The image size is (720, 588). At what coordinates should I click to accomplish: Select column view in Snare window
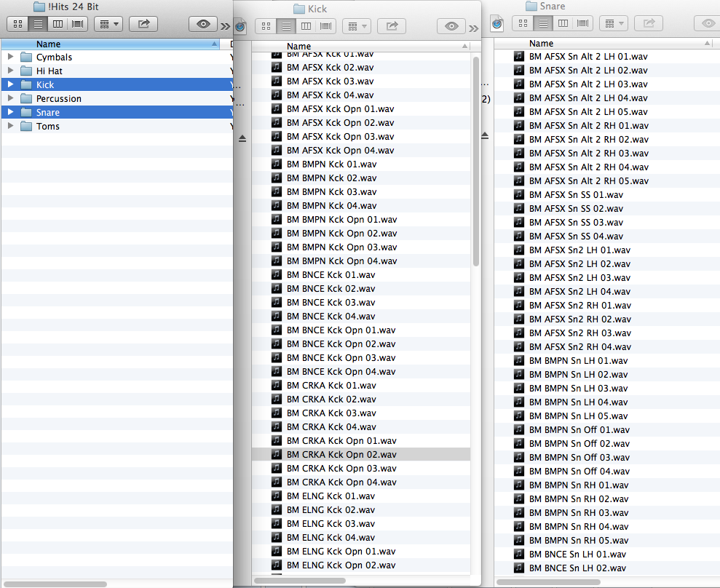[x=563, y=23]
